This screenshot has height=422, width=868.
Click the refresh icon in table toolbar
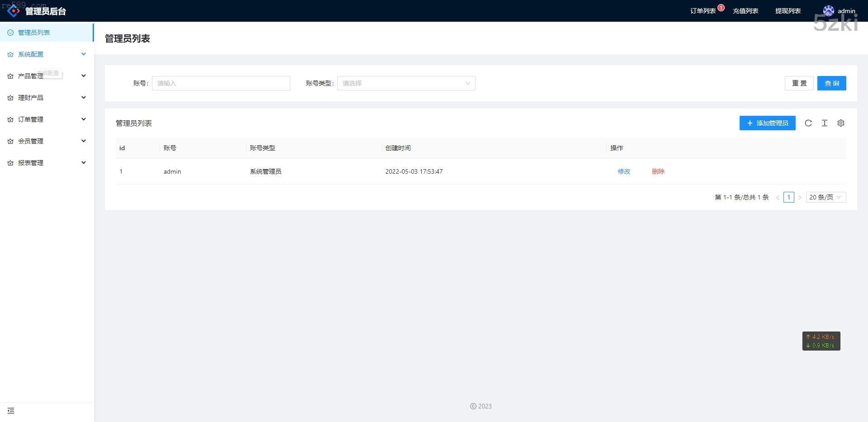pos(808,123)
